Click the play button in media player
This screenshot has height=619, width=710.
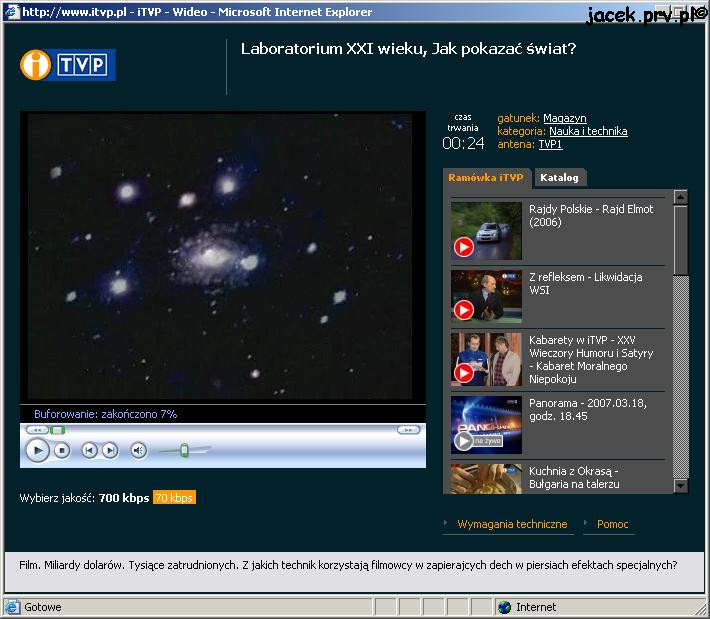click(37, 451)
